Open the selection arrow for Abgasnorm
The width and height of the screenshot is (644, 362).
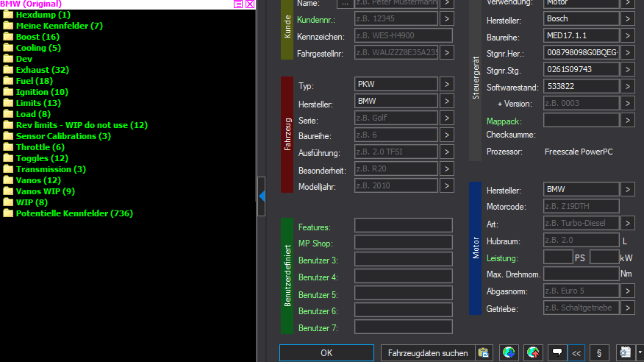627,291
